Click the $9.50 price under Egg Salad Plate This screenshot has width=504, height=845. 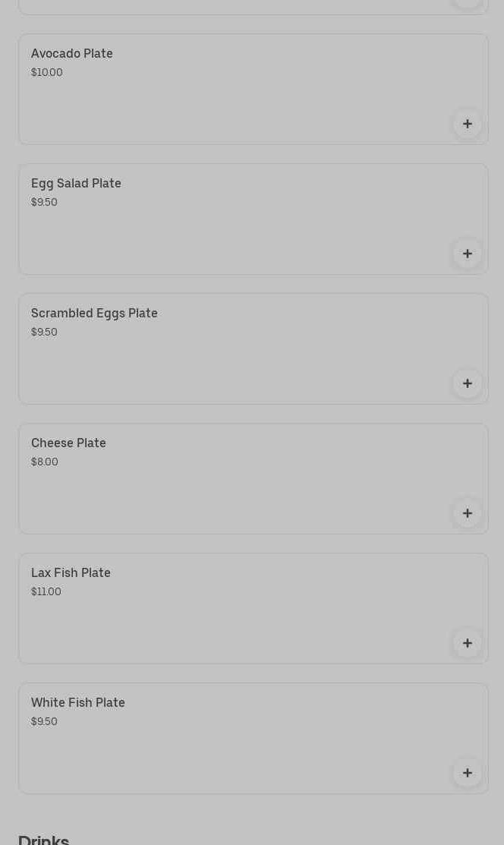point(44,202)
